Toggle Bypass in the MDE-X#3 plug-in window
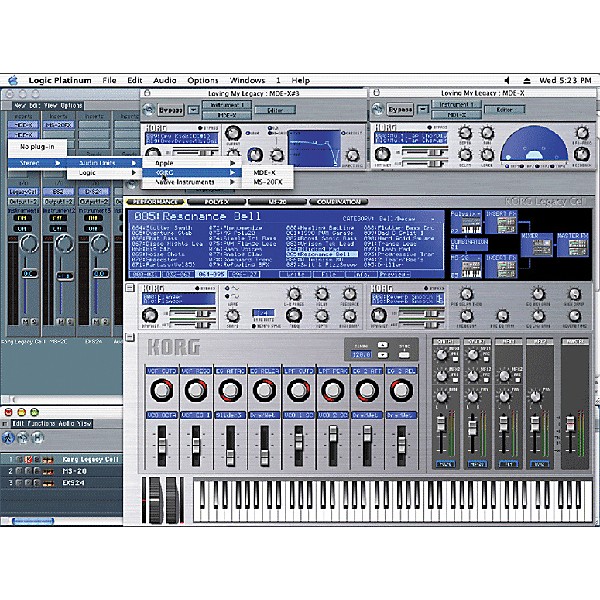The height and width of the screenshot is (600, 600). [171, 110]
